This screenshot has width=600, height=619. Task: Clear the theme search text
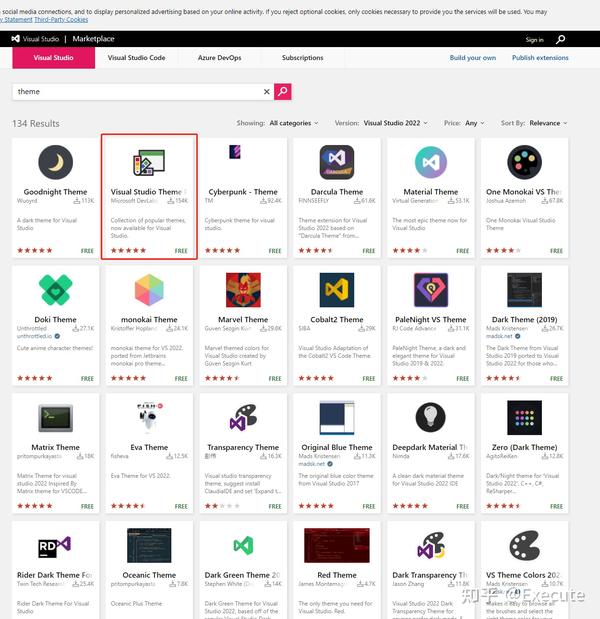266,92
